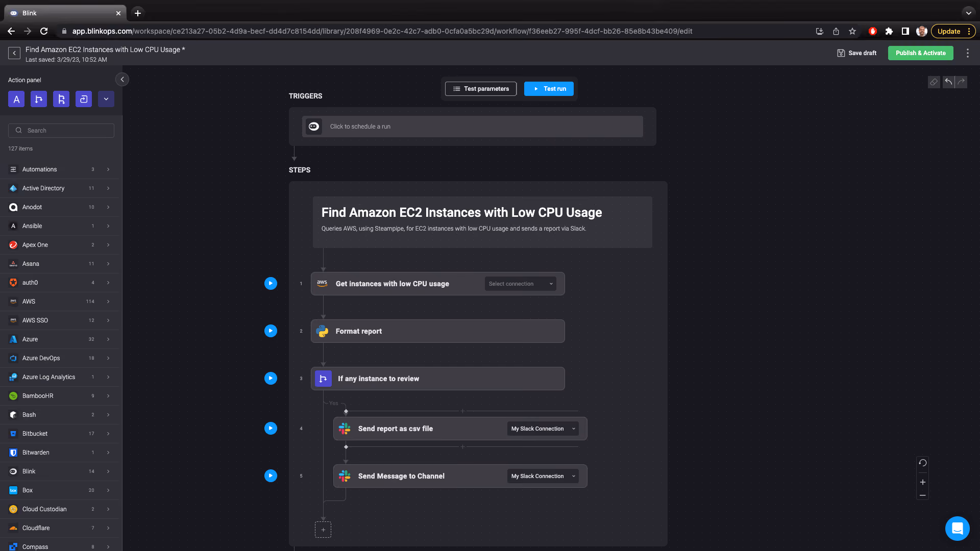Click the eraser icon at top right
Viewport: 980px width, 551px height.
pyautogui.click(x=934, y=82)
